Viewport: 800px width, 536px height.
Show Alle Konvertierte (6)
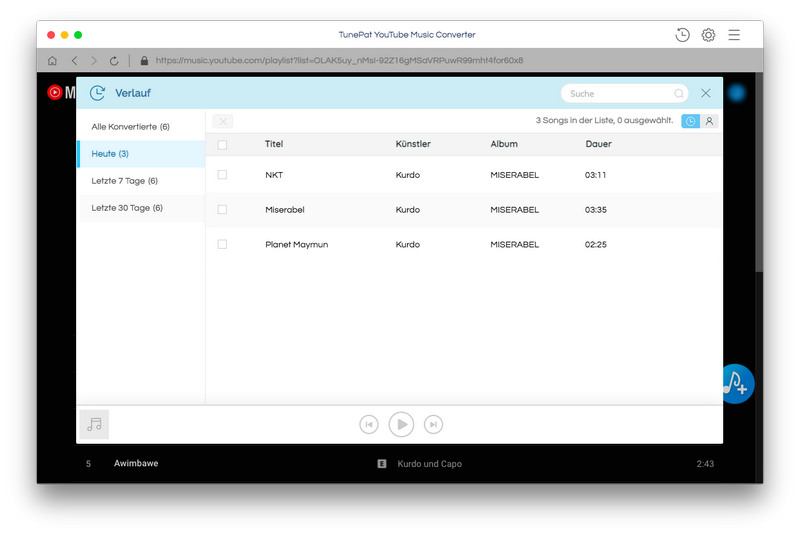click(x=141, y=126)
